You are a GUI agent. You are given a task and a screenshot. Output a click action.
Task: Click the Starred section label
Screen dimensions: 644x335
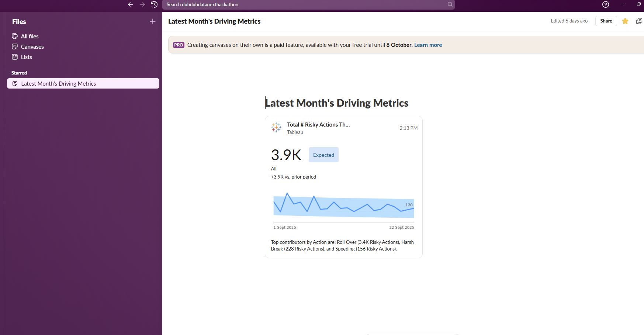point(19,73)
